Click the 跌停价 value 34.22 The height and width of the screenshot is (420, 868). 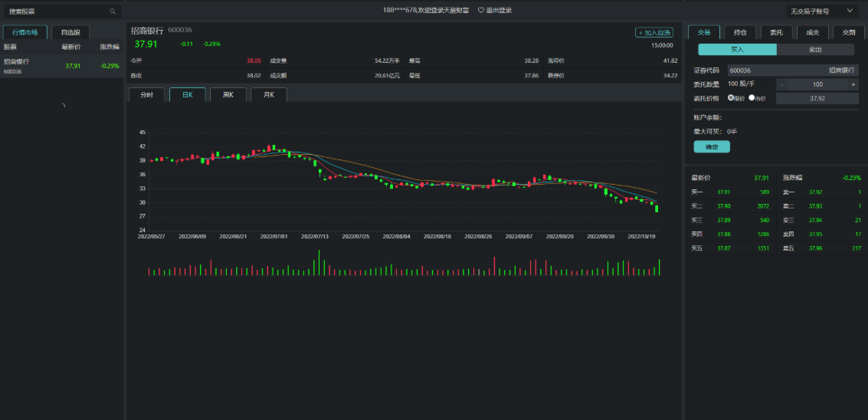670,75
